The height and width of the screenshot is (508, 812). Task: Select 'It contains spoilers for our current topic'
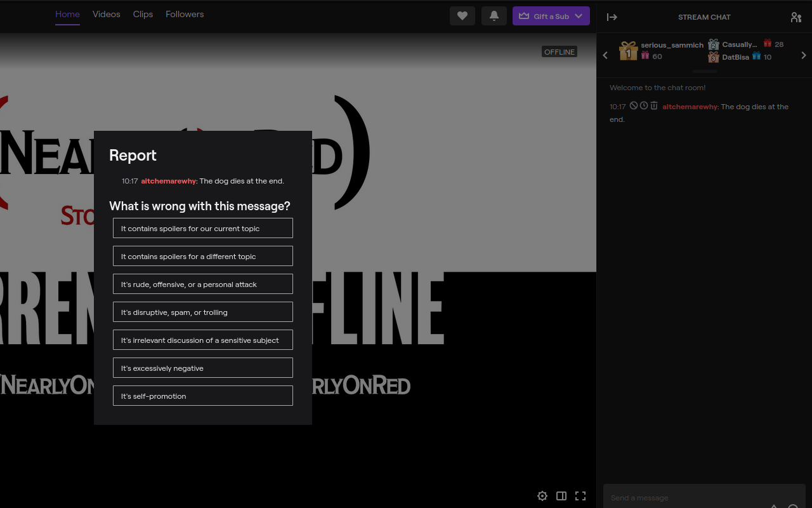click(203, 228)
